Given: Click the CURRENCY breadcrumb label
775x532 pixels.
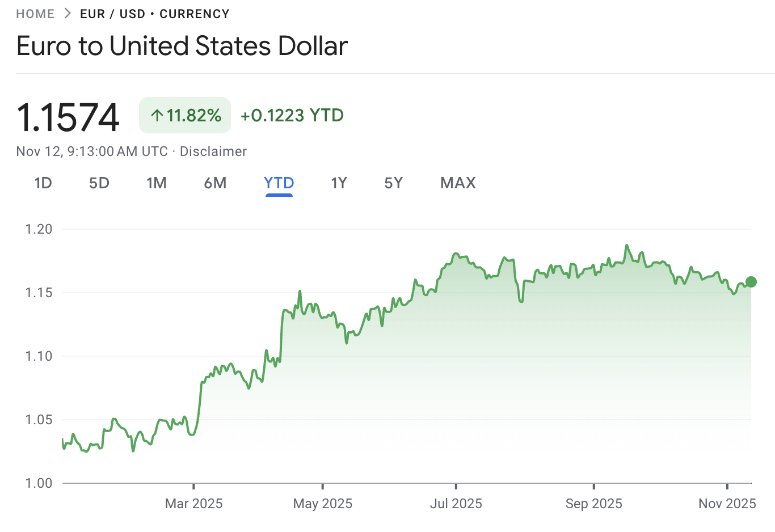Looking at the screenshot, I should [195, 14].
